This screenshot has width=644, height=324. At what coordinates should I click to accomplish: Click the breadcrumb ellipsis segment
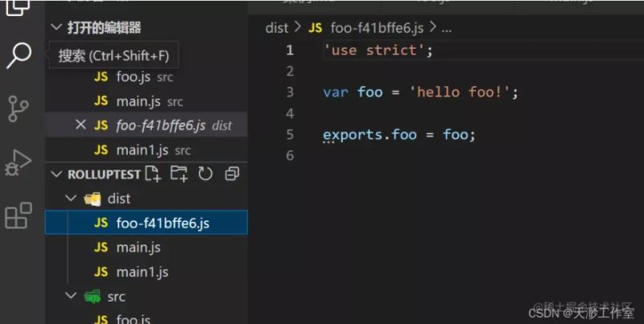pos(447,29)
